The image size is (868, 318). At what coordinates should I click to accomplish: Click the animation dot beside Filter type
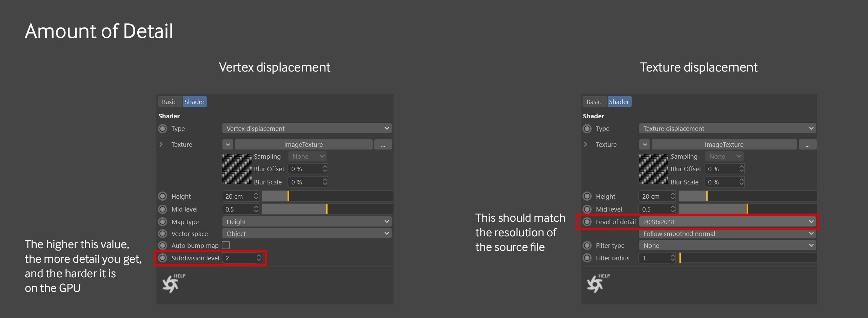(x=587, y=245)
